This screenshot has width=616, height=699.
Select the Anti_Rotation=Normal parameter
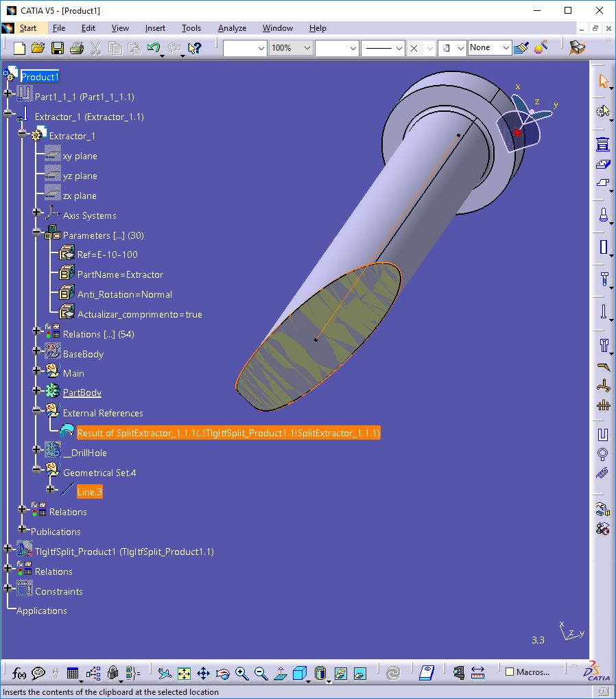125,294
